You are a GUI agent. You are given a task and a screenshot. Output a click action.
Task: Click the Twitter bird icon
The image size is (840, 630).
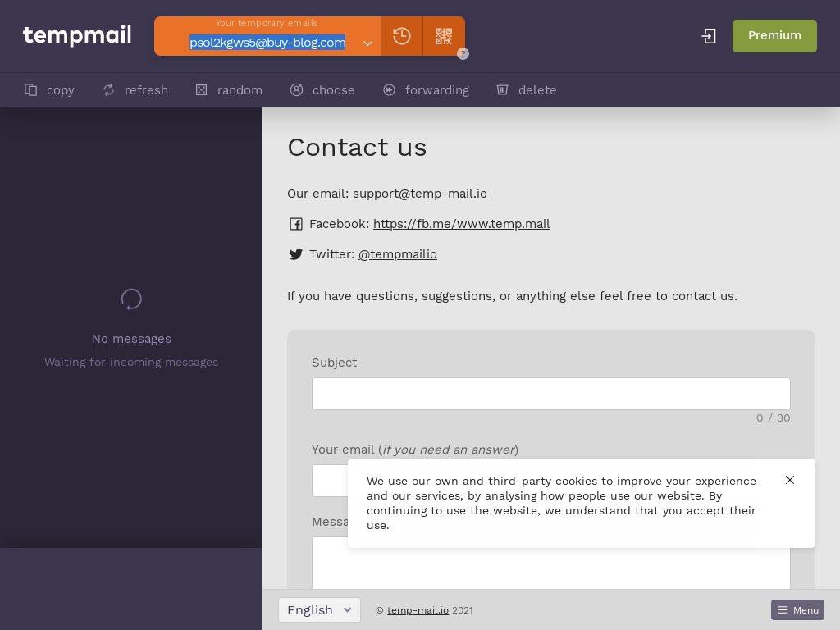pyautogui.click(x=295, y=254)
